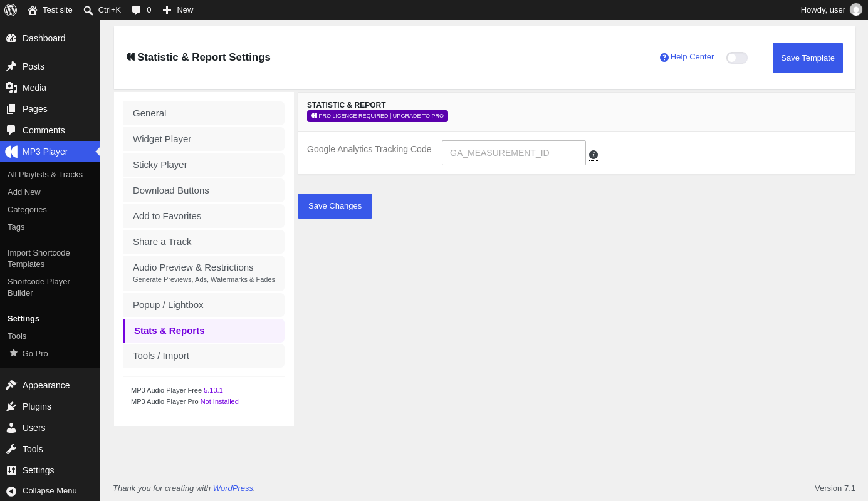The image size is (868, 501).
Task: Click the Save Template button
Action: pos(808,58)
